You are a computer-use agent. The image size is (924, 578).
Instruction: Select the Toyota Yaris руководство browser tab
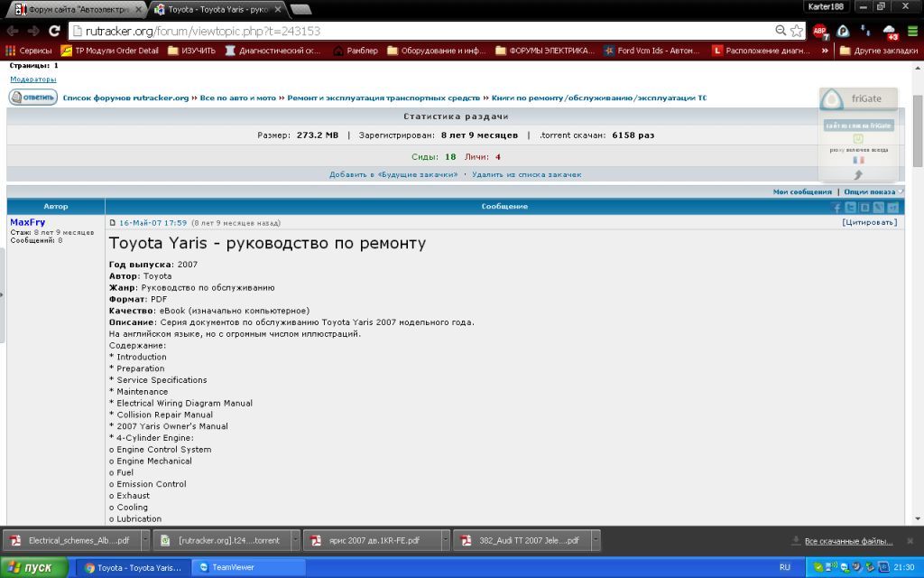pyautogui.click(x=218, y=9)
